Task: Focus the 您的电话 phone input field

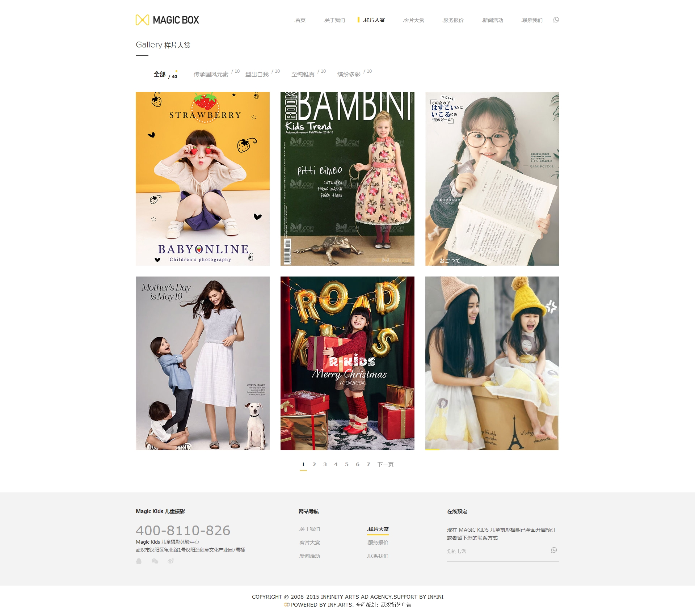Action: [498, 551]
